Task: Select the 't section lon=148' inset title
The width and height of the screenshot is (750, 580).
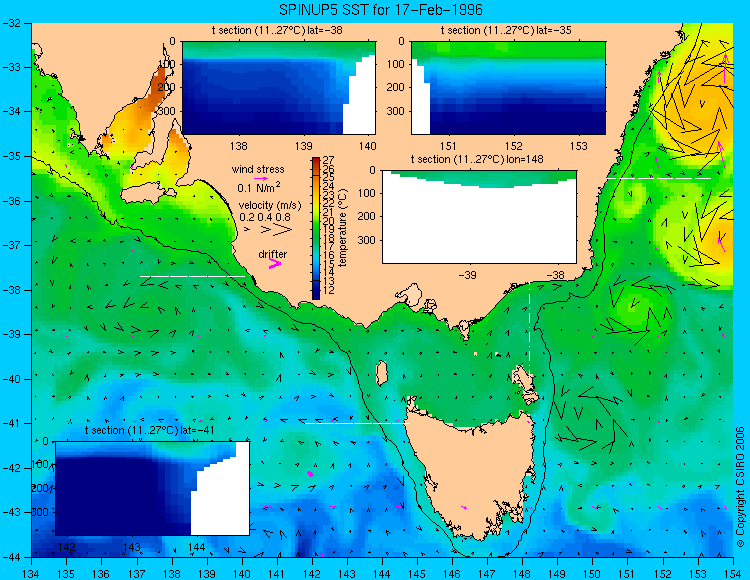Action: coord(477,159)
